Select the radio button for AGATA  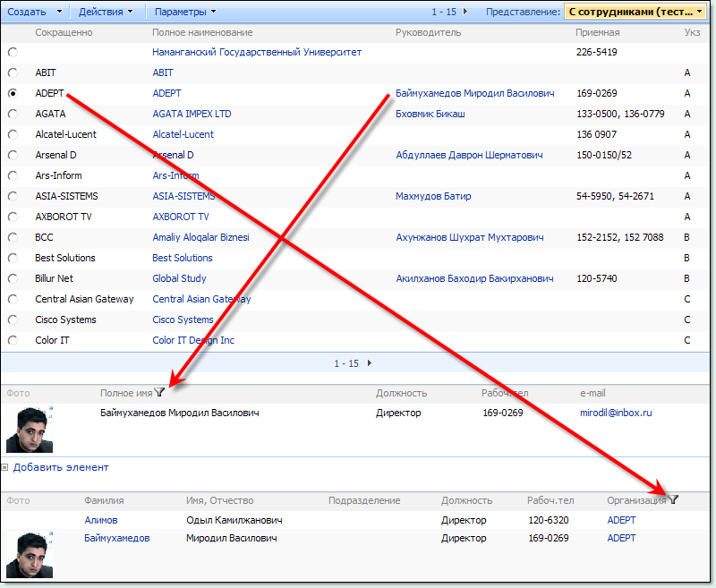(x=13, y=114)
